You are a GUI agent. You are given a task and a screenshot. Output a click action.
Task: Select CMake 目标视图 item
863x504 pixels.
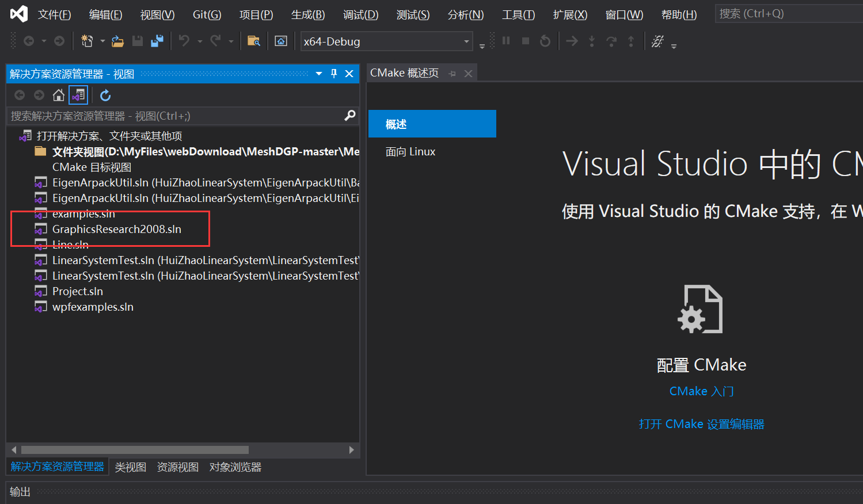(92, 167)
